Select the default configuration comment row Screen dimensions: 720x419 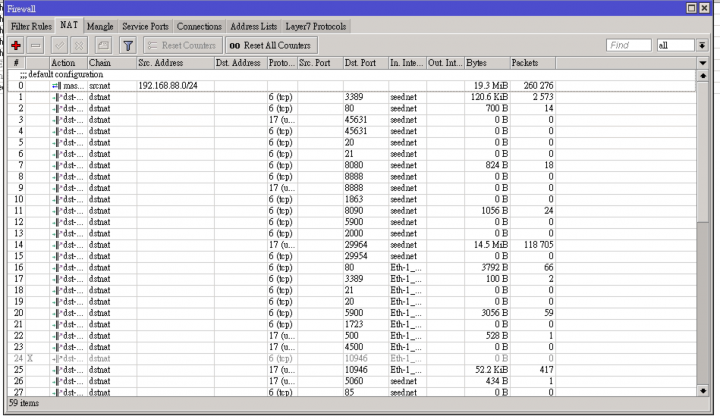(351, 74)
